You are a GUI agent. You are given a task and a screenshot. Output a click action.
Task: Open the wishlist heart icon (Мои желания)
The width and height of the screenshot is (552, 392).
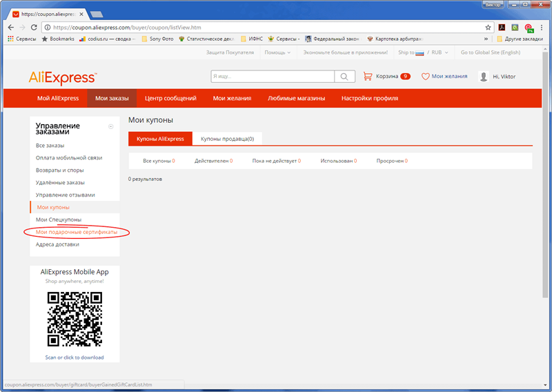(426, 77)
